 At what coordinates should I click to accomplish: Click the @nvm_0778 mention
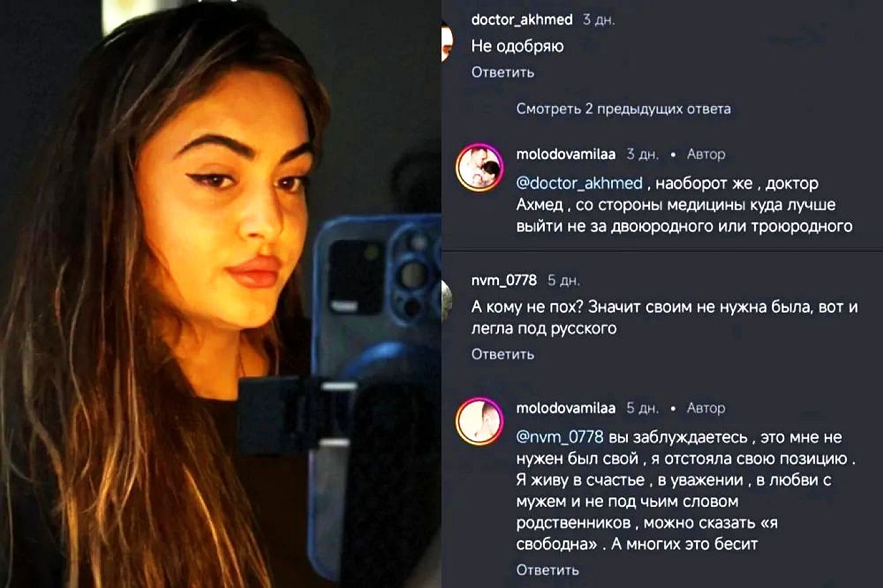(560, 437)
